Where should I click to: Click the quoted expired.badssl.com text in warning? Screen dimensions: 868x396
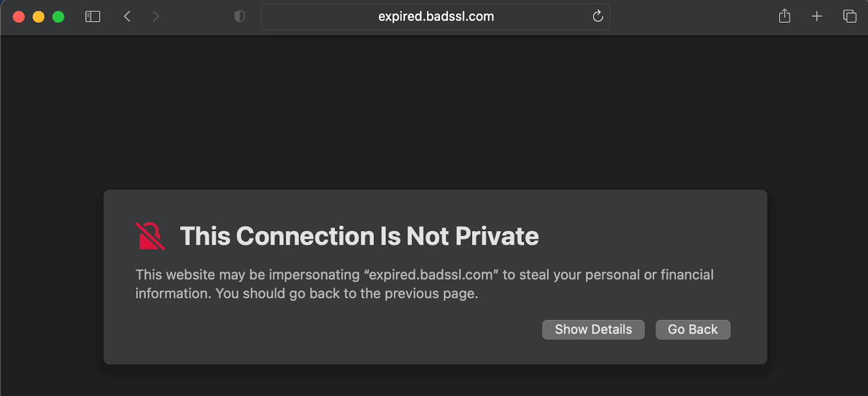point(431,275)
